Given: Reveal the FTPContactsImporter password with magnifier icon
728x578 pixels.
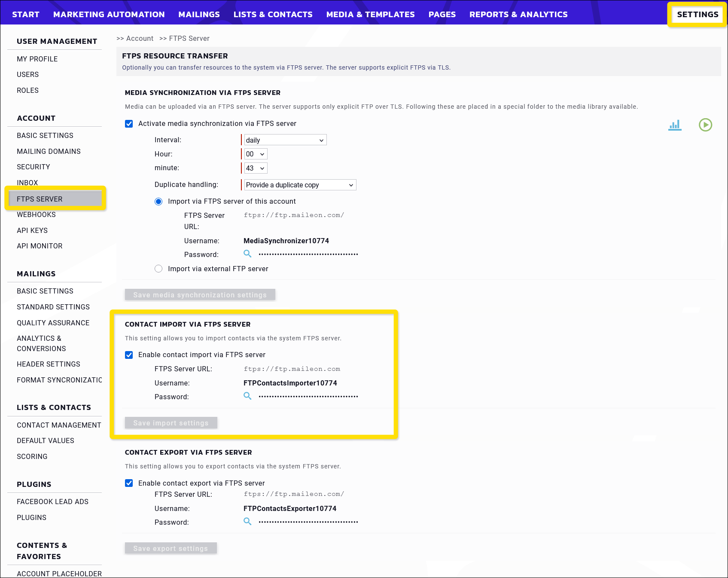Looking at the screenshot, I should (x=247, y=396).
